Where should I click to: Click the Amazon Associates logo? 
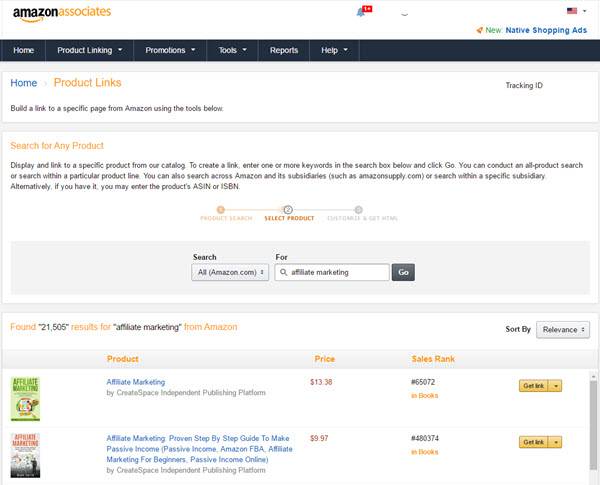pyautogui.click(x=62, y=13)
